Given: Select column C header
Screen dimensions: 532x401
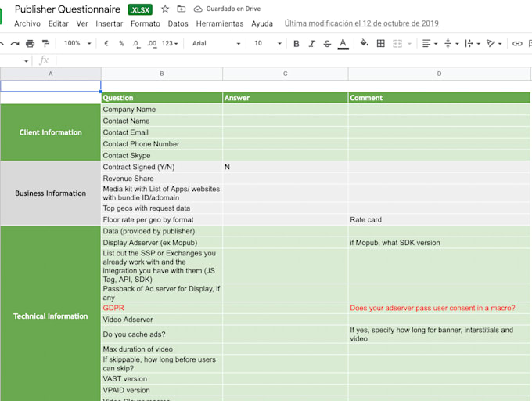Looking at the screenshot, I should [286, 74].
